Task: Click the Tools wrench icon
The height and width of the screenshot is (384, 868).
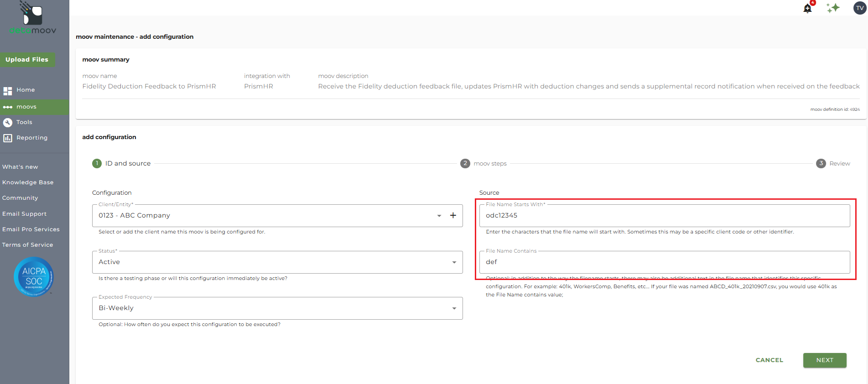Action: [x=8, y=122]
